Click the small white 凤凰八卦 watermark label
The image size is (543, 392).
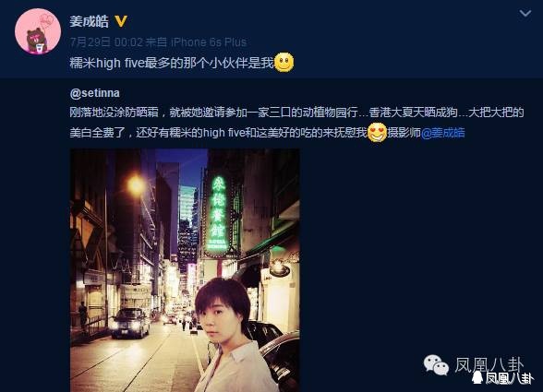coord(509,378)
